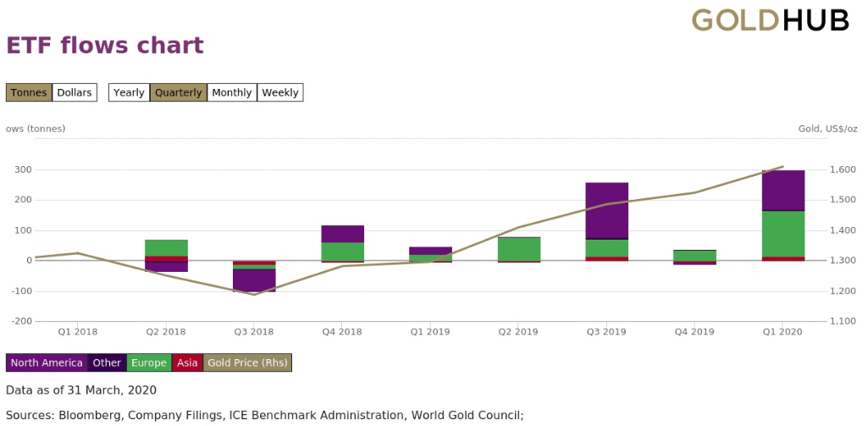
Task: Hide the Europe legend series
Action: (148, 362)
